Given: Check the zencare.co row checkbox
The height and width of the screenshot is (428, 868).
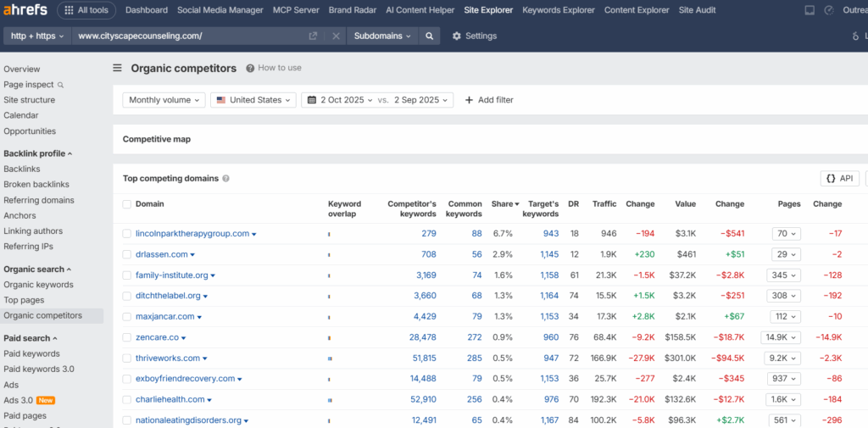Looking at the screenshot, I should (x=127, y=337).
